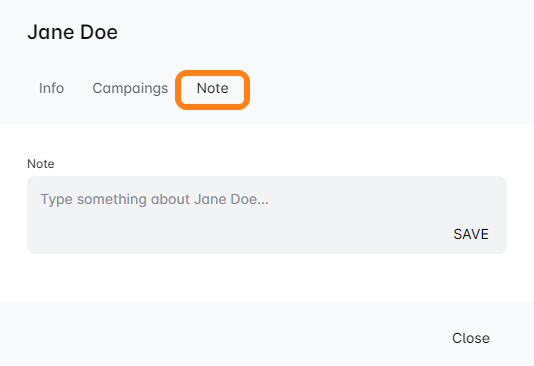534x366 pixels.
Task: Save the note with SAVE button
Action: pyautogui.click(x=471, y=234)
